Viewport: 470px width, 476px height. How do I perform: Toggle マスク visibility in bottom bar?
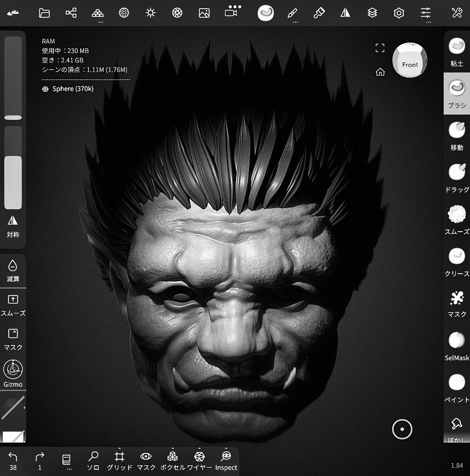pyautogui.click(x=146, y=461)
